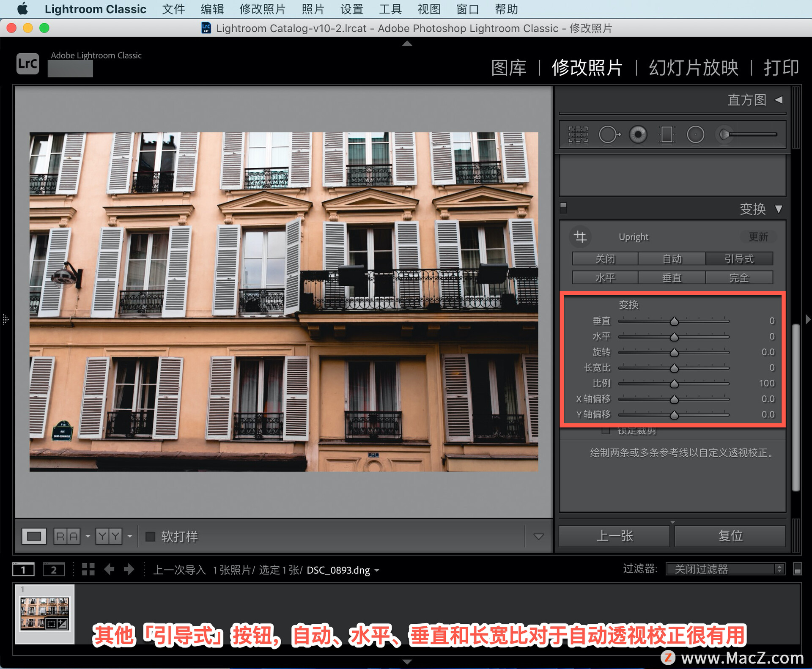This screenshot has width=812, height=669.
Task: Select the Crop Overlay tool
Action: (x=578, y=135)
